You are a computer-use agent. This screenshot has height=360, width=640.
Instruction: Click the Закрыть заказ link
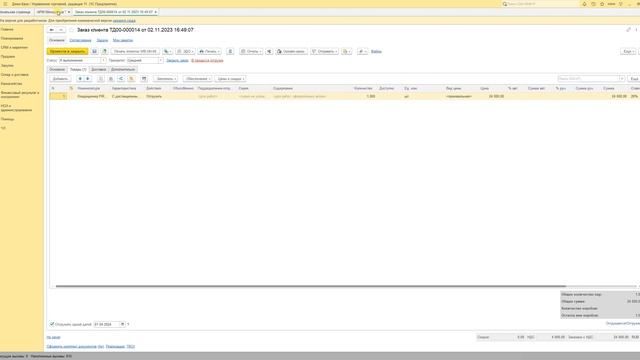tap(178, 60)
